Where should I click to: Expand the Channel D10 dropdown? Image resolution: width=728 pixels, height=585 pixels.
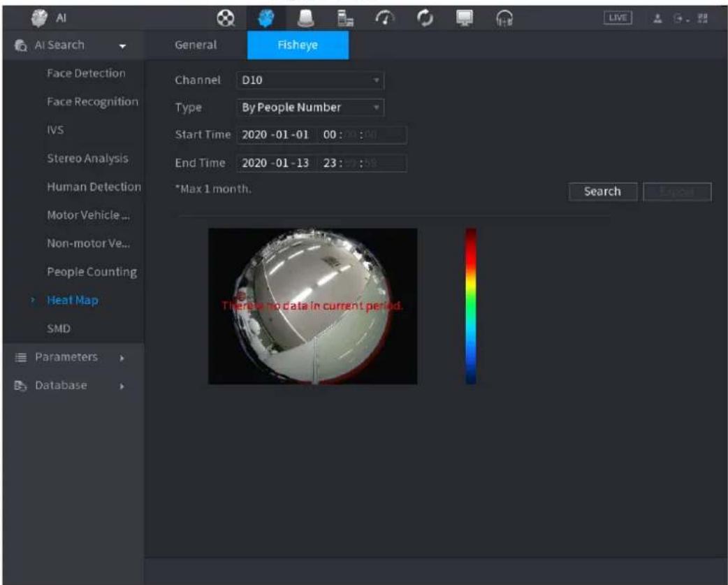coord(310,80)
